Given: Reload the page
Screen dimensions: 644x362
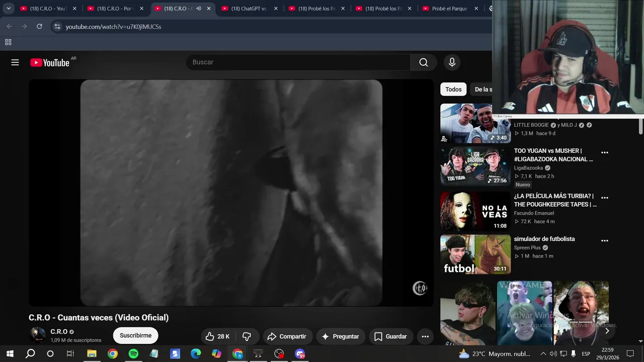Looking at the screenshot, I should click(39, 27).
